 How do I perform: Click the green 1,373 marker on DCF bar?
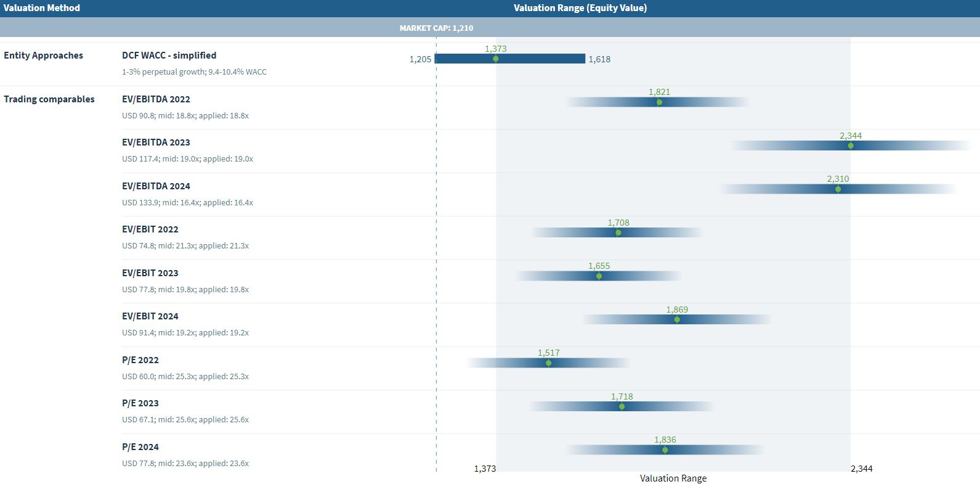pos(496,59)
